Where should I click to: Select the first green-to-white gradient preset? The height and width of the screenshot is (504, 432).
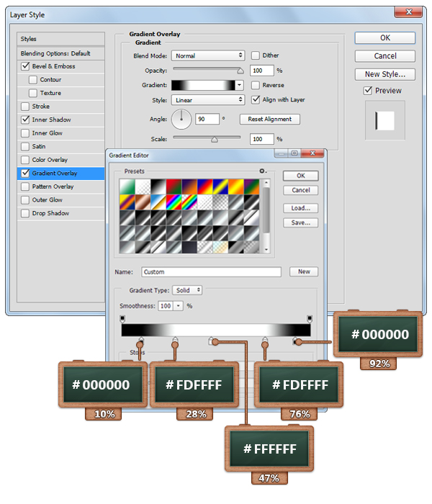tap(127, 186)
